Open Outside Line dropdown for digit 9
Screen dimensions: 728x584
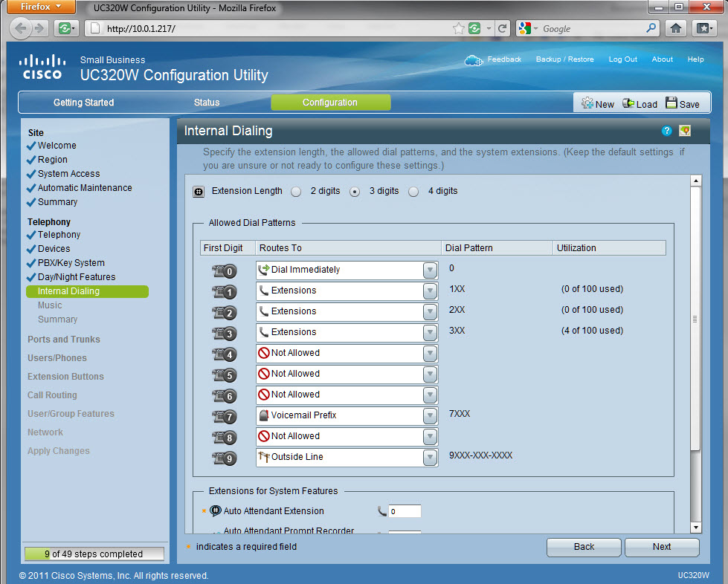(430, 458)
